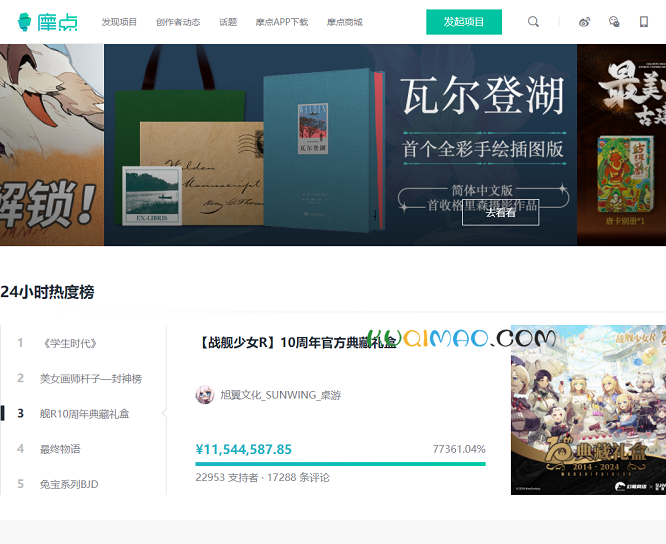
Task: Click the 去看看 banner button
Action: pos(500,212)
